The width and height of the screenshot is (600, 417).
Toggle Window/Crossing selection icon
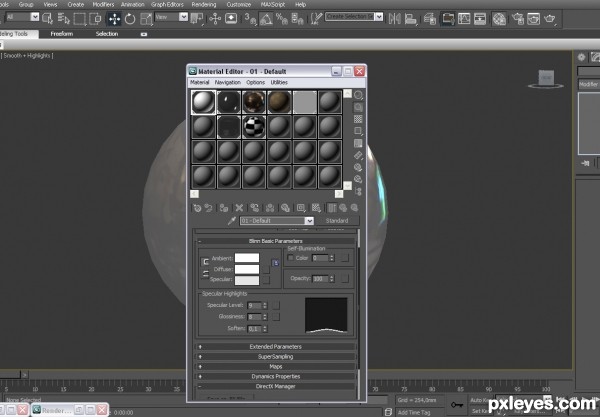(x=95, y=19)
